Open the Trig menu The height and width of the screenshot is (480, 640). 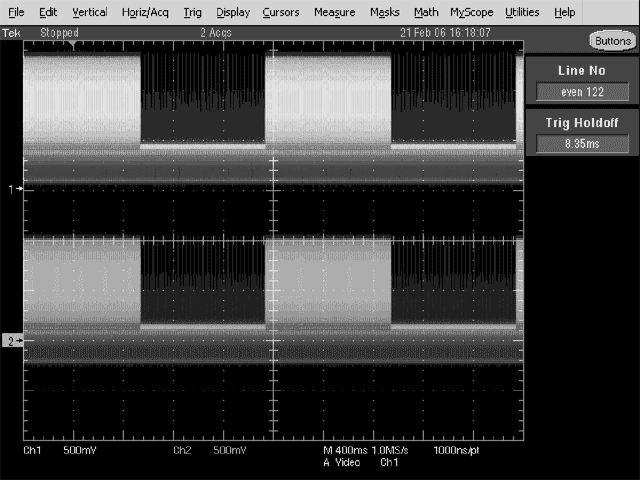click(192, 12)
